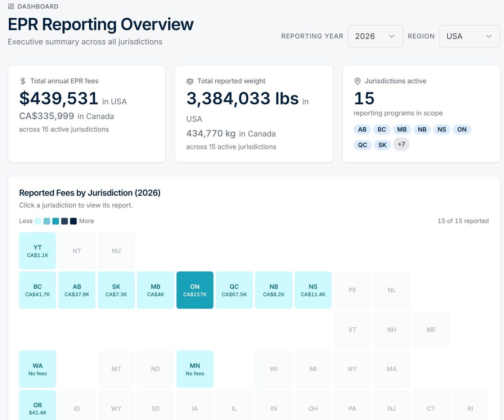
Task: Click the map pin jurisdictions icon
Action: click(x=357, y=81)
